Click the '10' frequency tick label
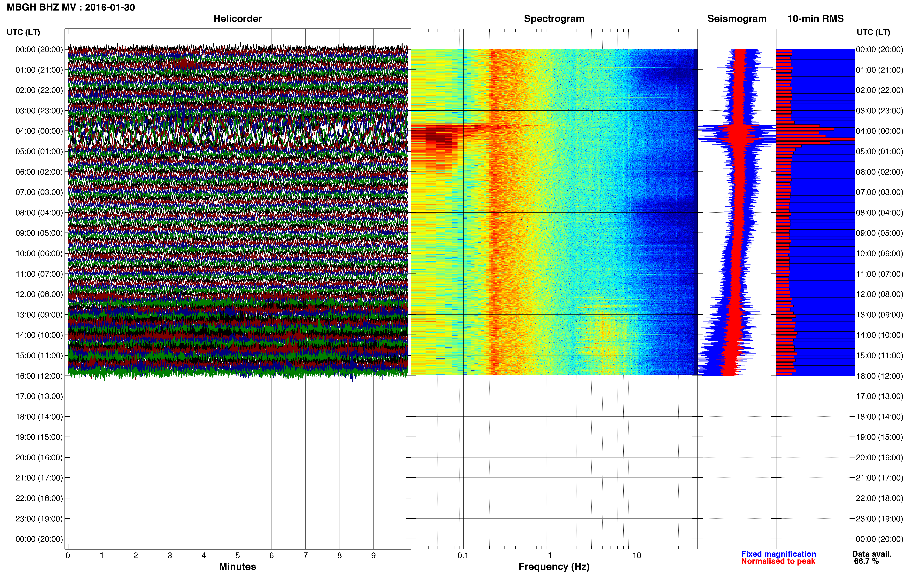The image size is (924, 578). tap(636, 555)
